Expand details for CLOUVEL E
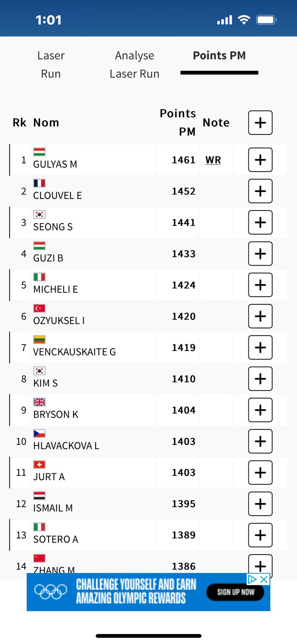The width and height of the screenshot is (297, 644). (x=260, y=191)
